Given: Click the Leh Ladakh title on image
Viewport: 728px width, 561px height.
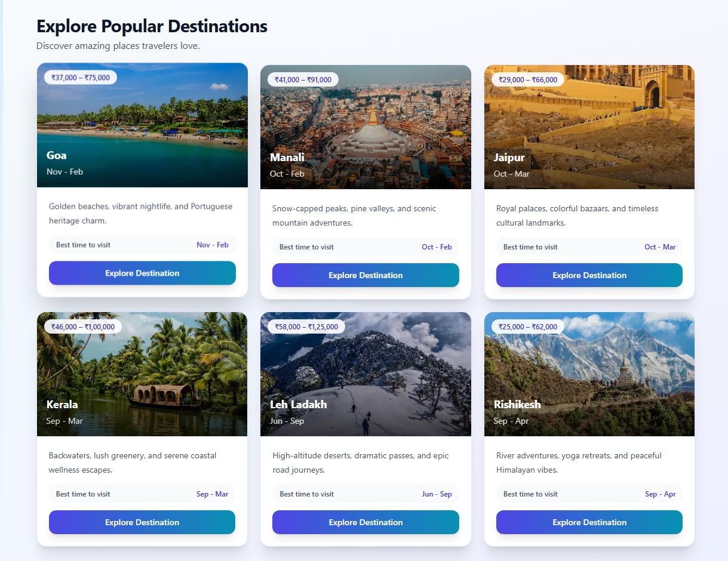Looking at the screenshot, I should (x=299, y=404).
